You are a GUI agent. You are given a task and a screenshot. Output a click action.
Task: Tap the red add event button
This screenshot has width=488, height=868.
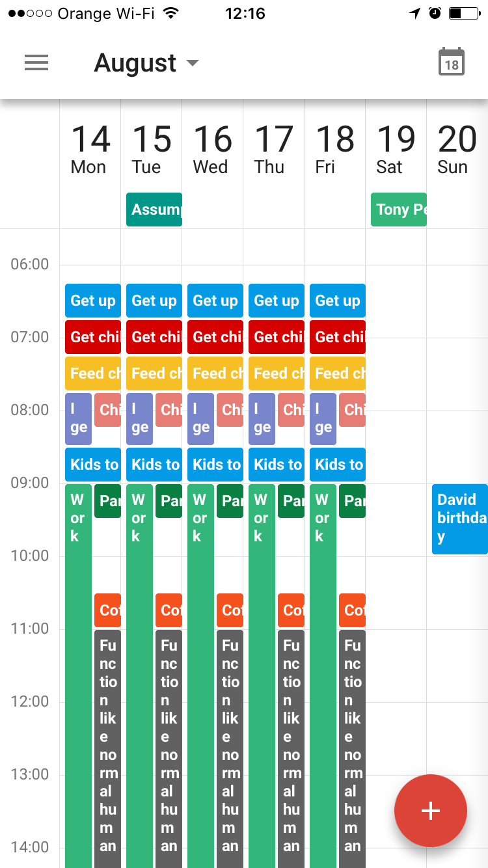coord(431,811)
